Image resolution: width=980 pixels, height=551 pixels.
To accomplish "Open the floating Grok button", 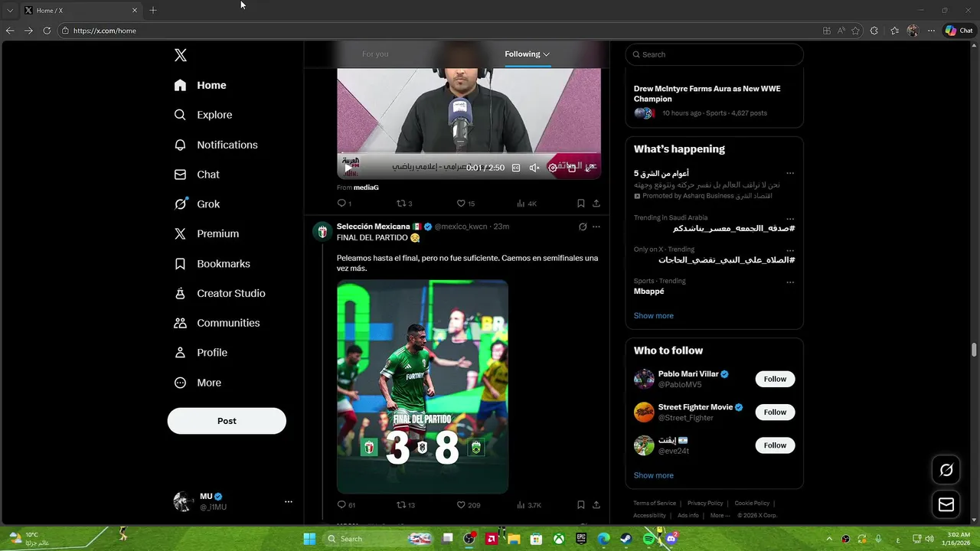I will pyautogui.click(x=946, y=470).
